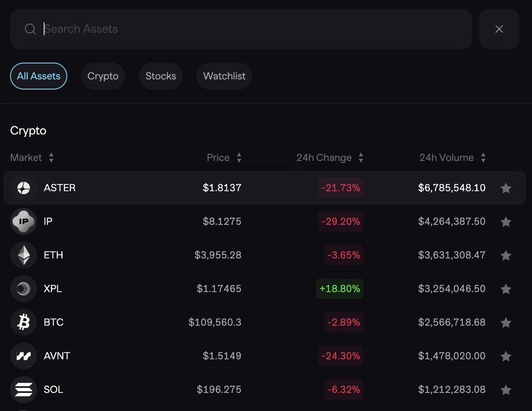Click the -29.20% change badge
Image resolution: width=532 pixels, height=411 pixels.
[341, 221]
